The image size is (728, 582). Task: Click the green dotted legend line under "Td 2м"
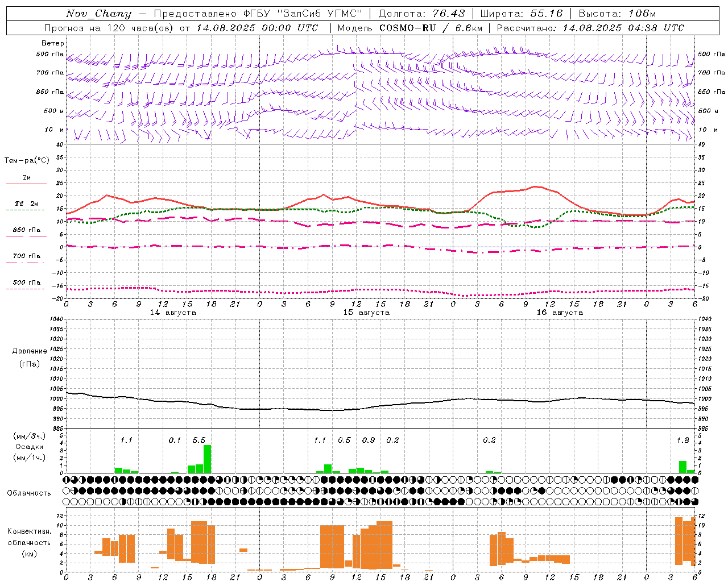(26, 210)
